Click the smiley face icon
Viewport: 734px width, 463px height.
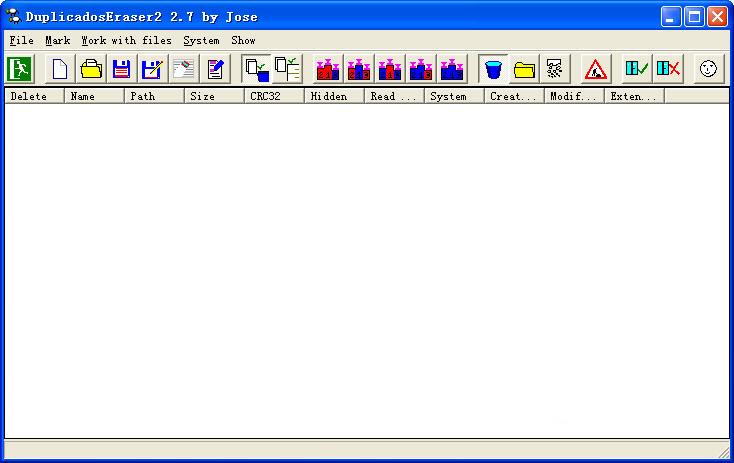point(708,69)
